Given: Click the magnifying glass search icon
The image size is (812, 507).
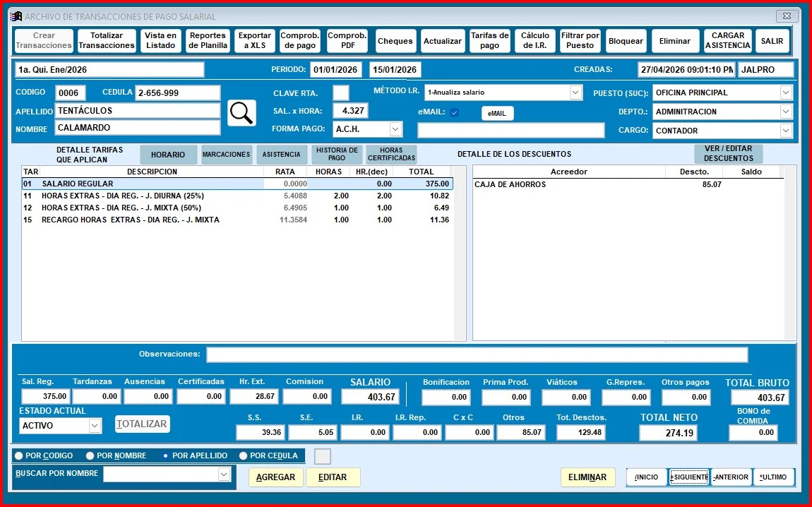Looking at the screenshot, I should [x=242, y=113].
